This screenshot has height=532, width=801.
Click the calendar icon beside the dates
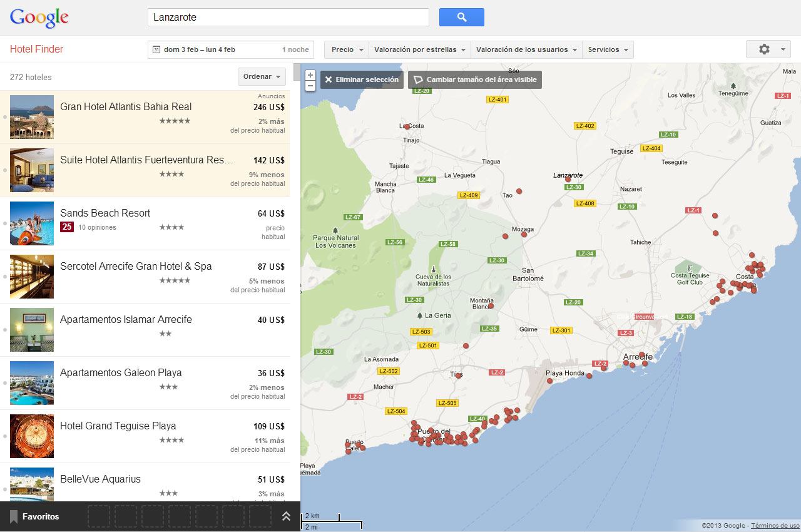(155, 49)
